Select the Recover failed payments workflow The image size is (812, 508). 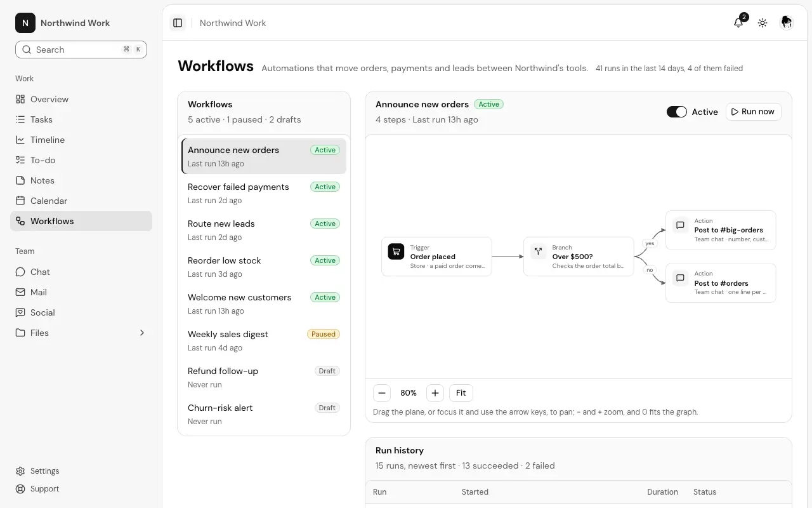pyautogui.click(x=264, y=193)
